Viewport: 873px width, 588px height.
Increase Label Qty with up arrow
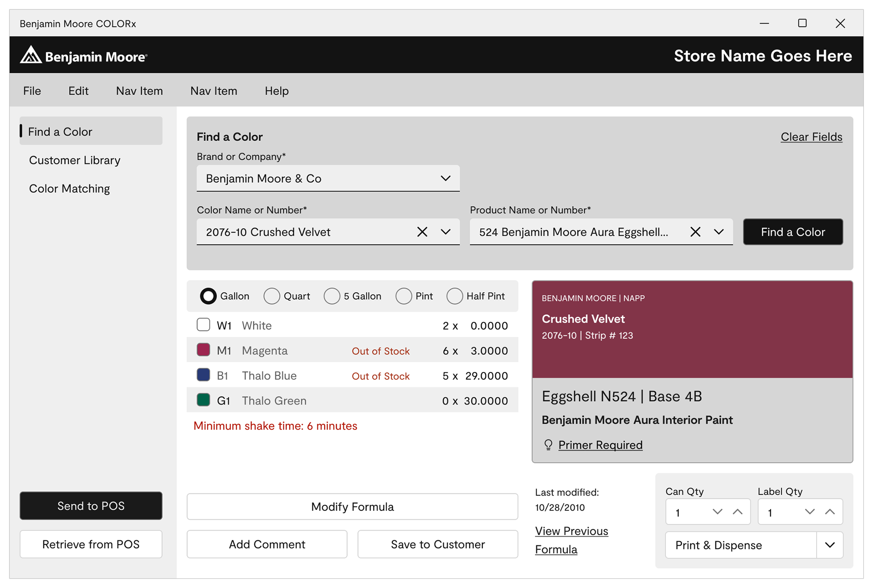[x=830, y=512]
